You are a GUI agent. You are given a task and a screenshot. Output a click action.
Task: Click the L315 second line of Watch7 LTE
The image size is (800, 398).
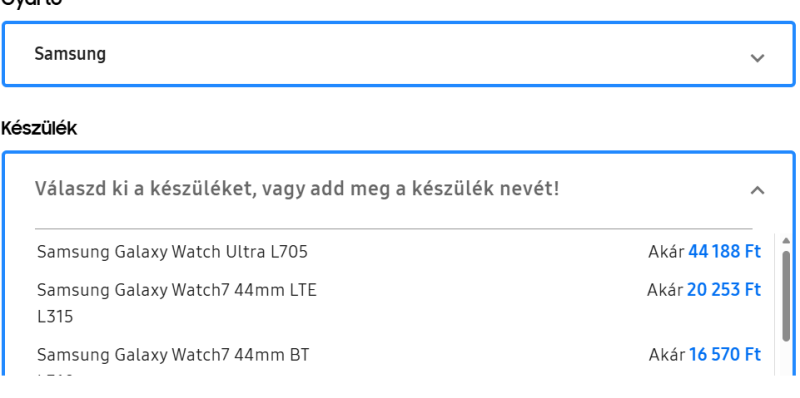tap(55, 317)
